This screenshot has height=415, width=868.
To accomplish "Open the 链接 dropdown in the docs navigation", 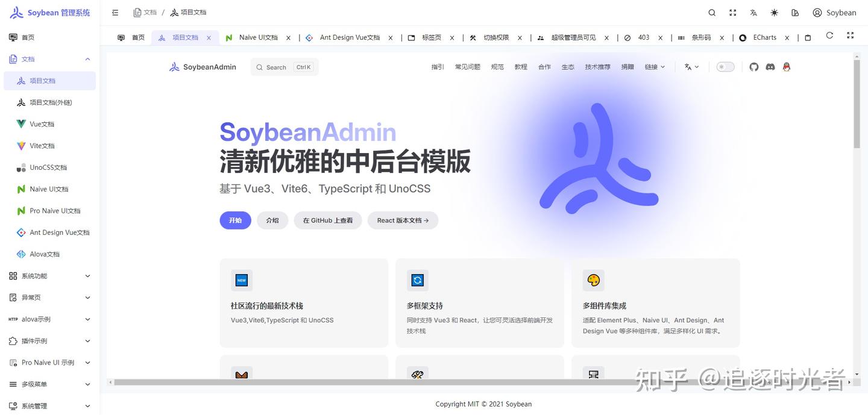I will pos(654,67).
